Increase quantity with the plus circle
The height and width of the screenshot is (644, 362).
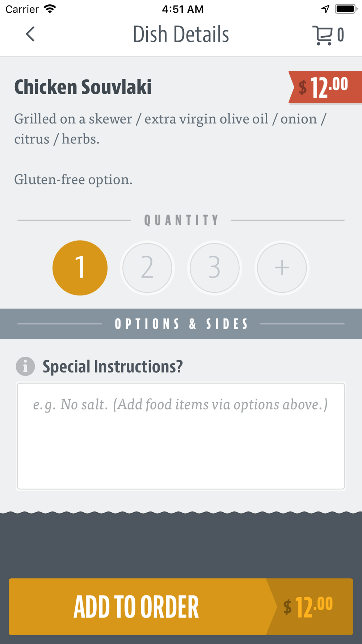[x=282, y=268]
